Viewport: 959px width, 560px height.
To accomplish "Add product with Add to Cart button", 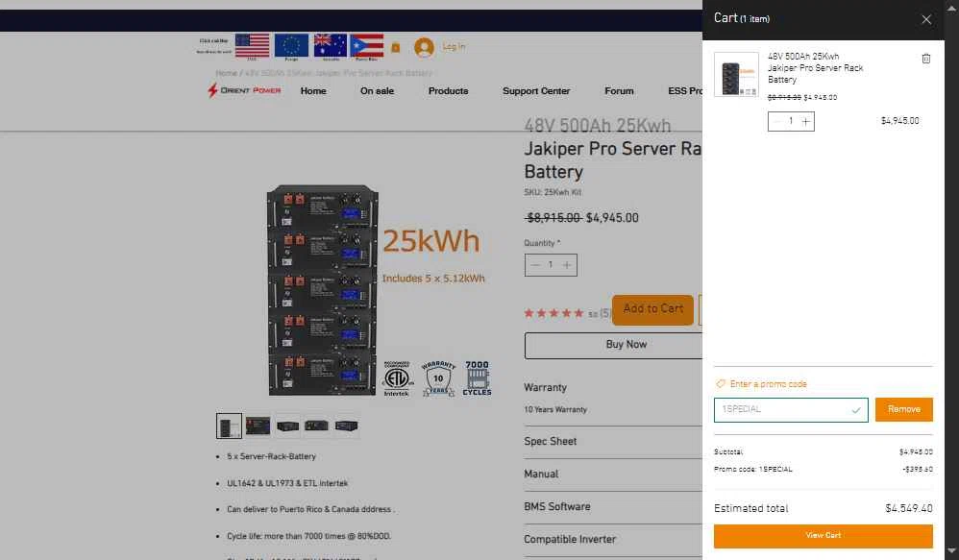I will (652, 309).
